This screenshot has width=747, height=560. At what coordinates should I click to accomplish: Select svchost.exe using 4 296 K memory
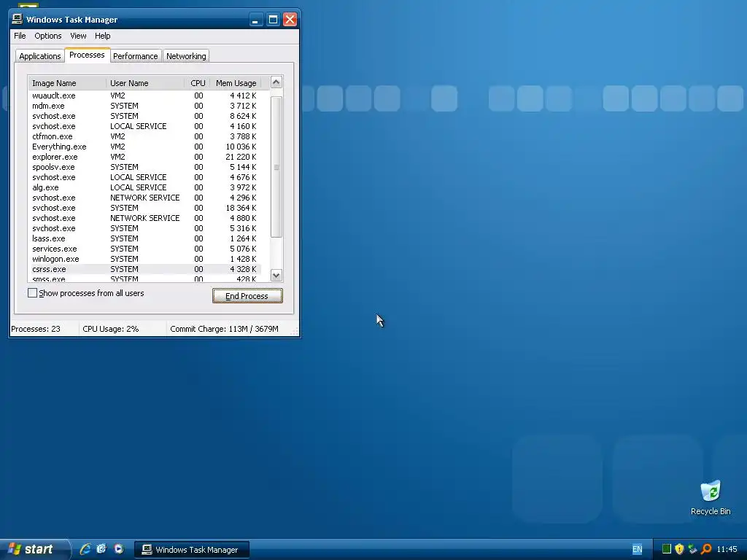pyautogui.click(x=145, y=198)
